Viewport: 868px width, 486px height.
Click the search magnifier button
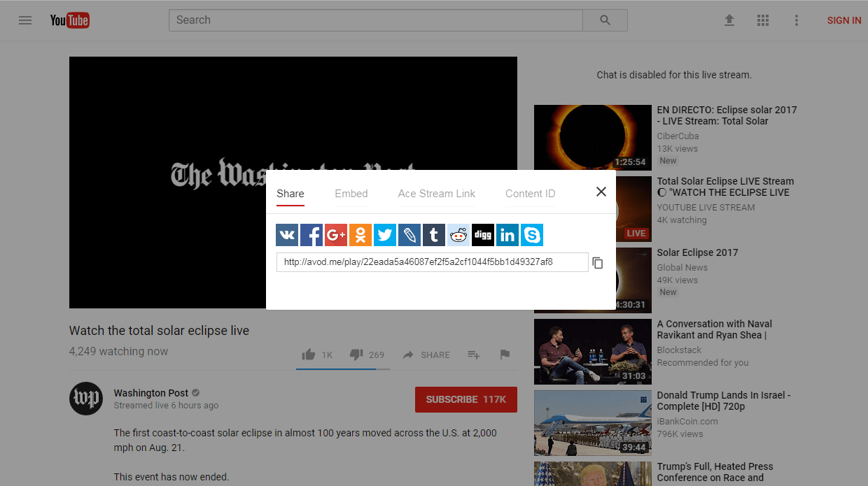tap(605, 20)
